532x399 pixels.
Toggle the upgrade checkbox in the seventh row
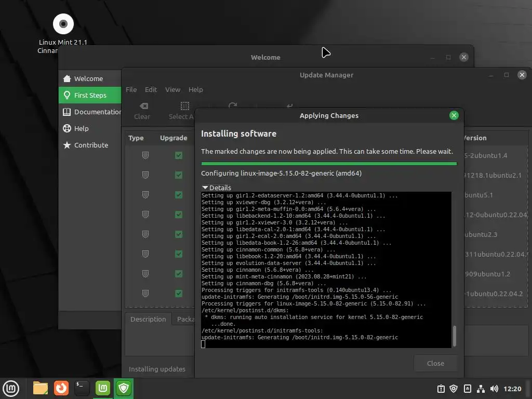[179, 273]
